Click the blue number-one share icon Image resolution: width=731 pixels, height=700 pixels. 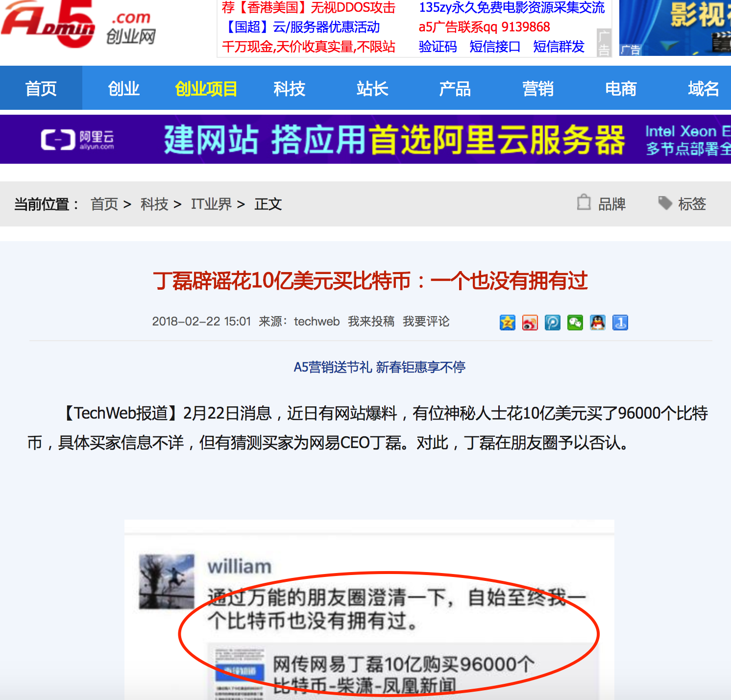click(x=620, y=323)
